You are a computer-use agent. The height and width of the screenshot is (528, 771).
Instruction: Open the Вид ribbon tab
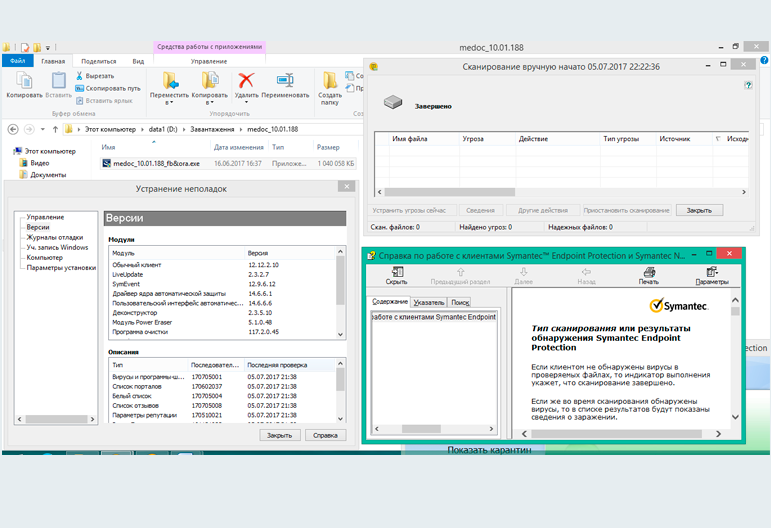tap(138, 61)
